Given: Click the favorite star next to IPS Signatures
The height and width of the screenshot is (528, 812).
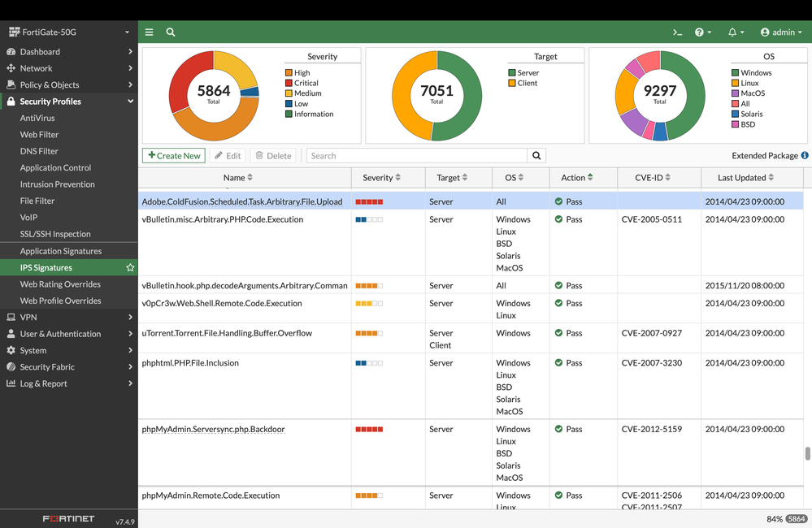Looking at the screenshot, I should (x=130, y=268).
